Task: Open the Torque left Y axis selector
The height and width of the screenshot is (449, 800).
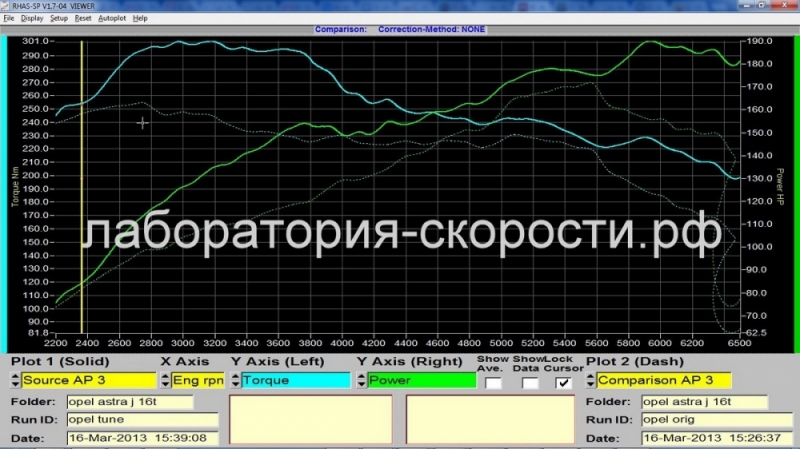Action: tap(295, 380)
